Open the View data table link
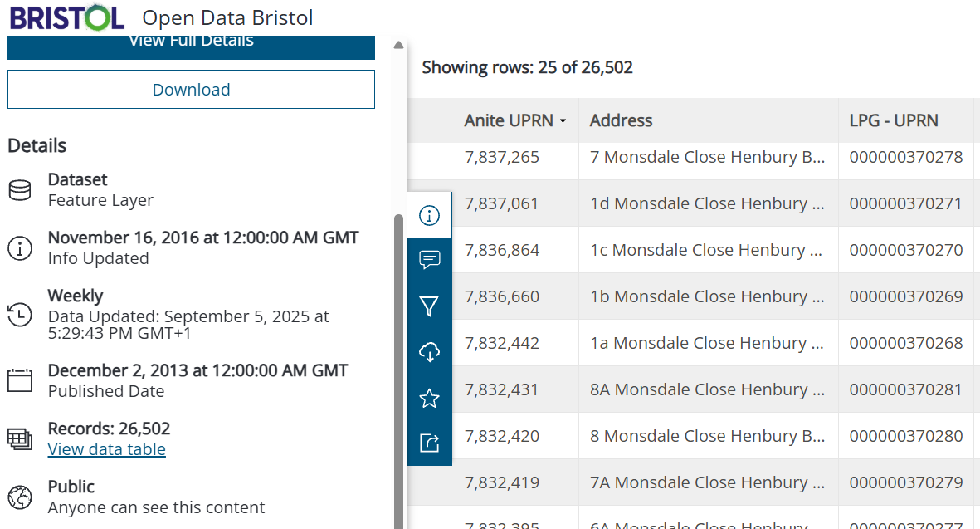 click(107, 449)
